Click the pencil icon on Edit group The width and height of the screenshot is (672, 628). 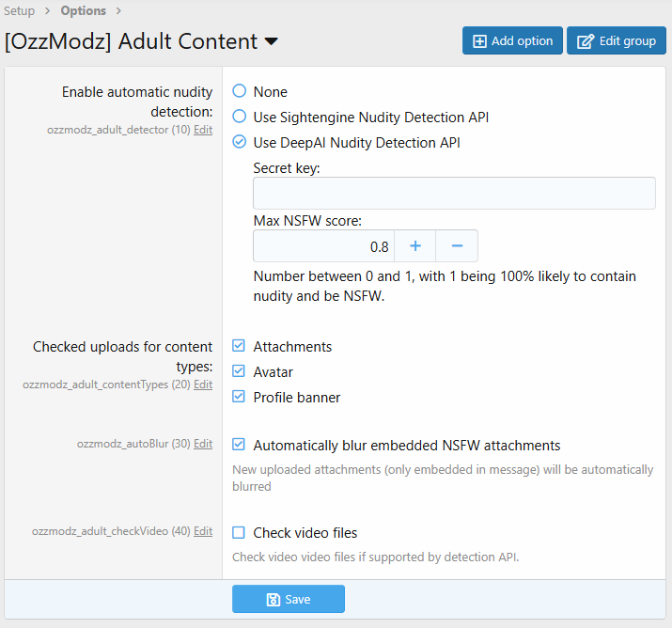[x=586, y=41]
